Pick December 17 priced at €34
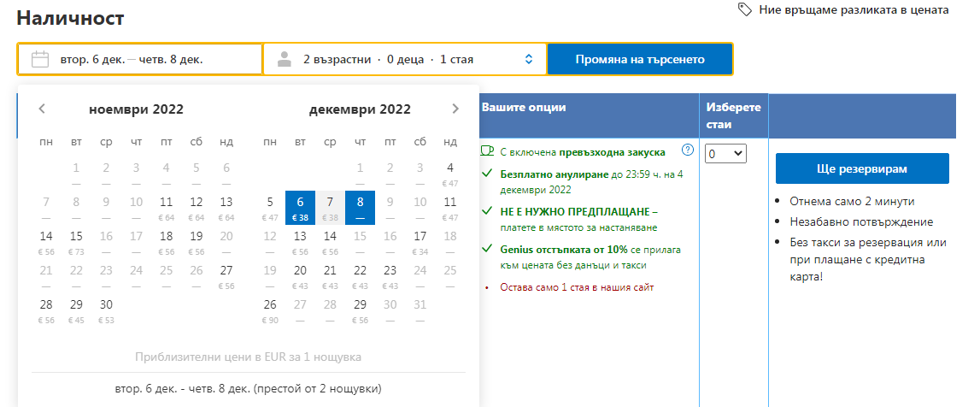The image size is (980, 407). coord(420,241)
